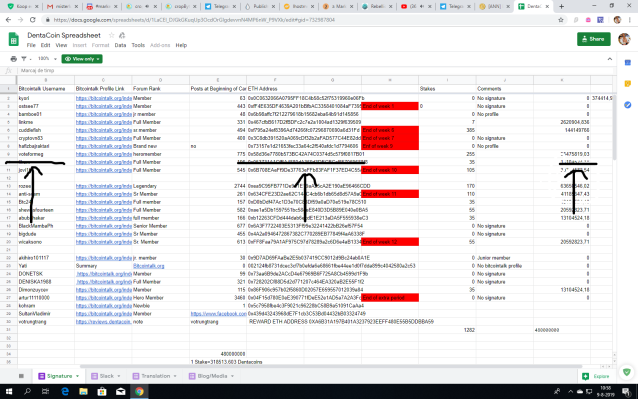Screen dimensions: 638x399
Task: Open Windows search from taskbar
Action: (x=27, y=391)
